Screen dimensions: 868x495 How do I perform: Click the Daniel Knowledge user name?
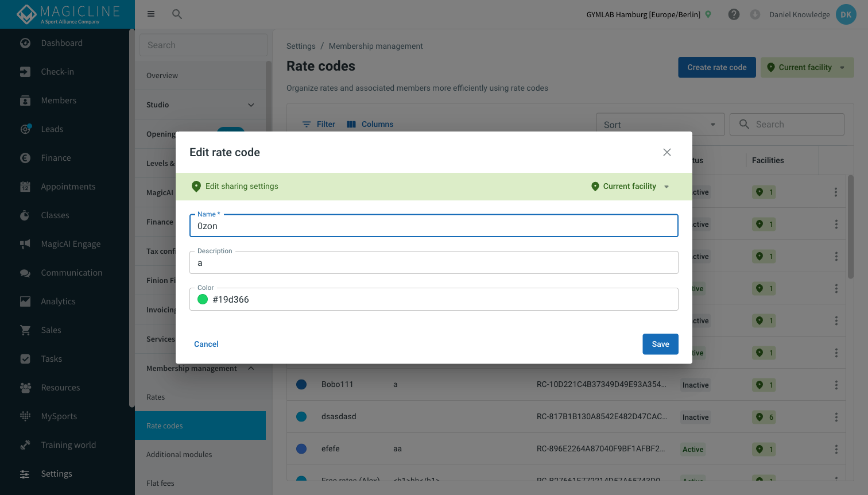(800, 14)
